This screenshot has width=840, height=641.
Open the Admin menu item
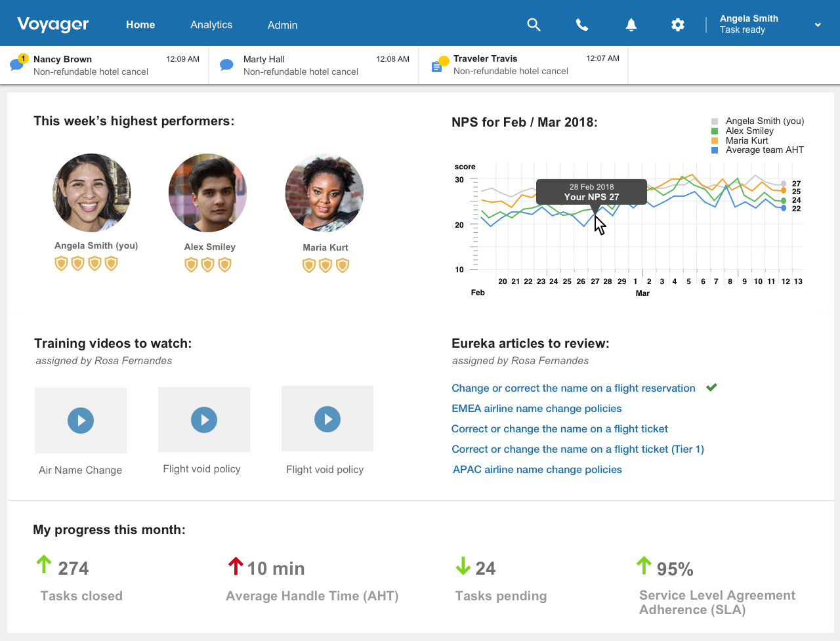pos(282,25)
